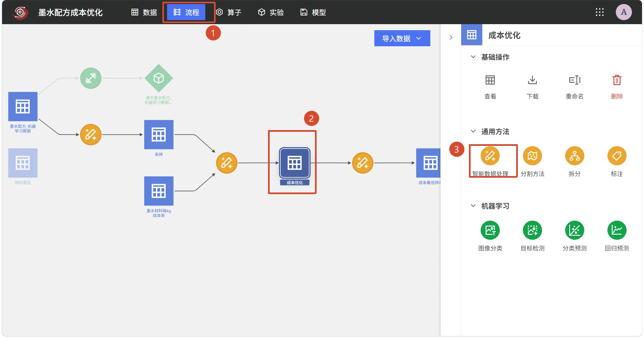Open the 回归预测 regression icon
The image size is (644, 338).
617,230
